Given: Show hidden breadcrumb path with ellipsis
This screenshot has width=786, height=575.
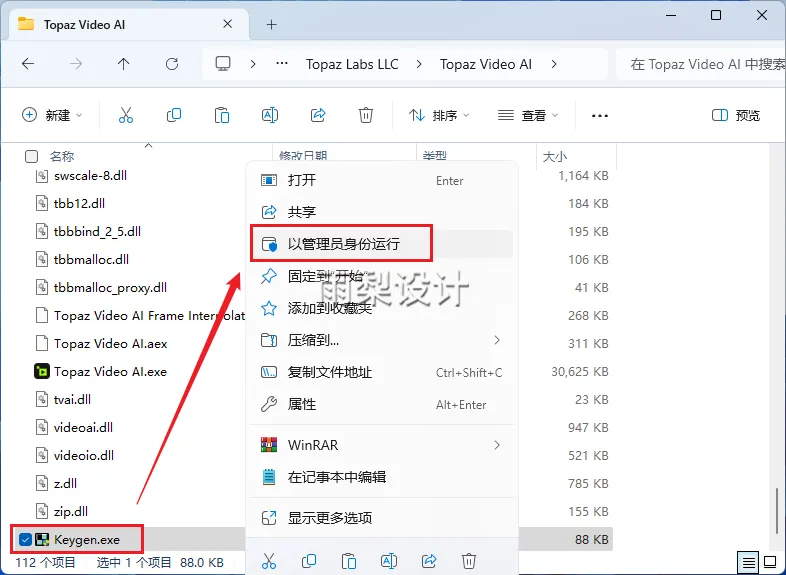Looking at the screenshot, I should [x=282, y=64].
